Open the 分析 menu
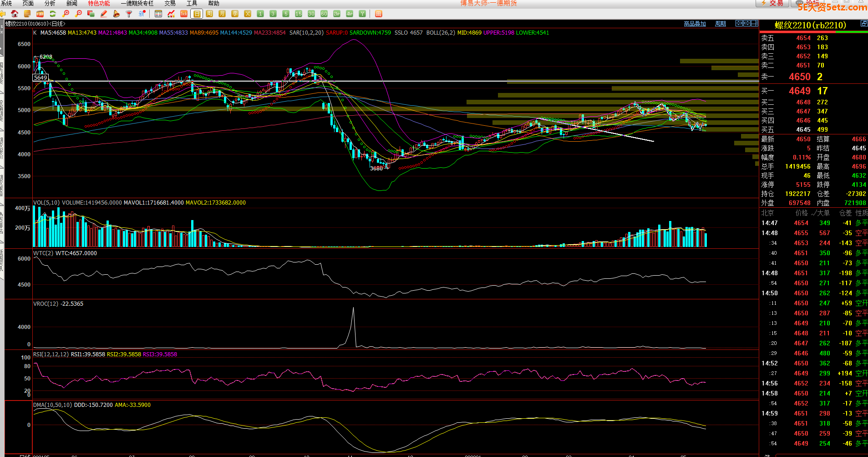The height and width of the screenshot is (457, 868). point(50,3)
